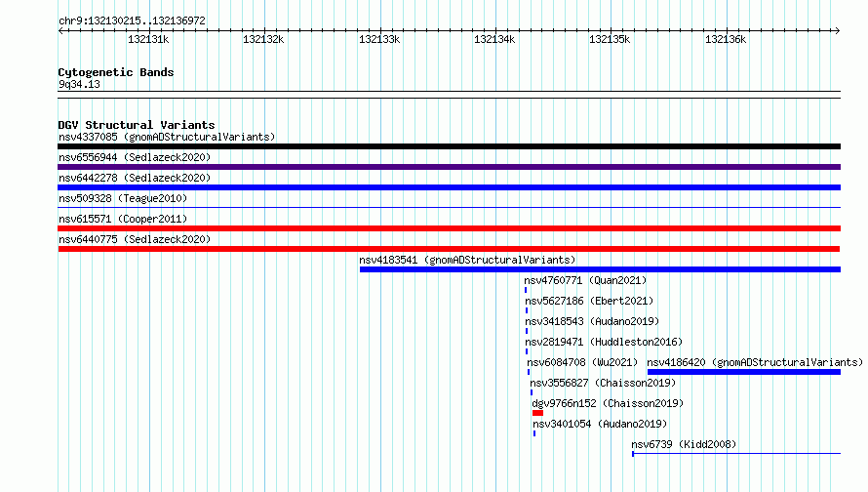The width and height of the screenshot is (868, 492).
Task: Open the nsv3418543 Audano2019 label
Action: pos(592,321)
